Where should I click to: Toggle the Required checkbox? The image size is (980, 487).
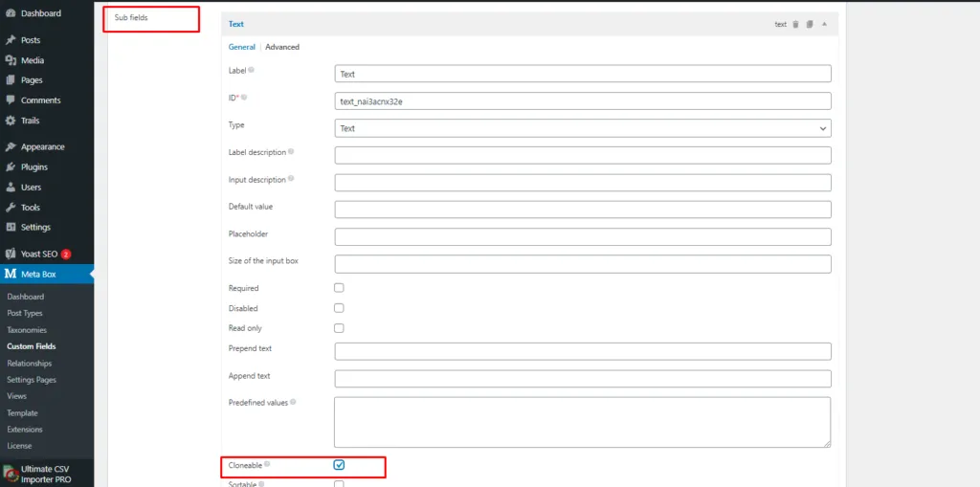(339, 288)
